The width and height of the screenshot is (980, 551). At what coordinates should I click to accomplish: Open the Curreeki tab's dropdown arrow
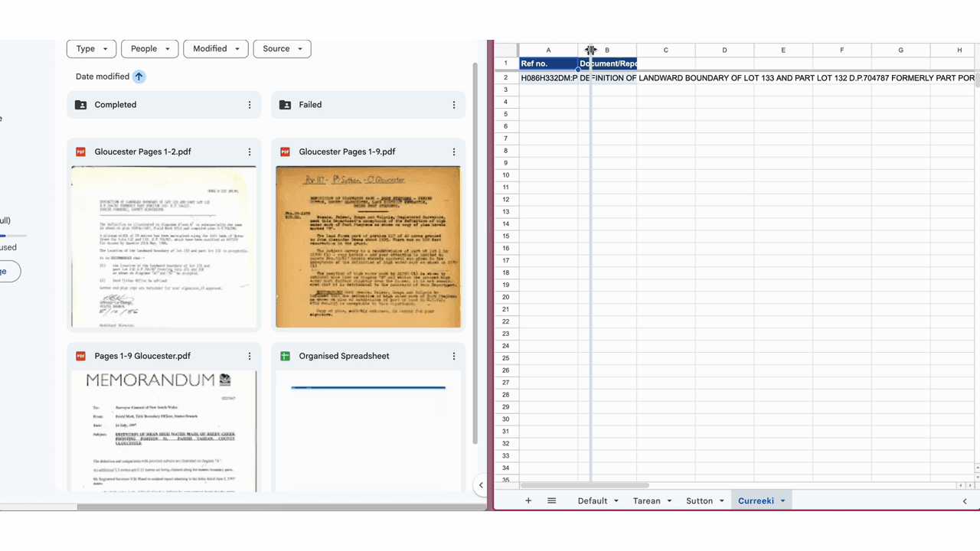[x=782, y=501]
